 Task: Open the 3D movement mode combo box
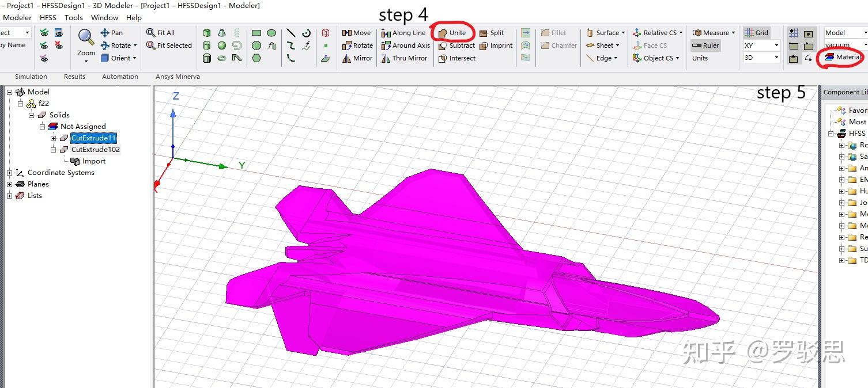[x=761, y=58]
